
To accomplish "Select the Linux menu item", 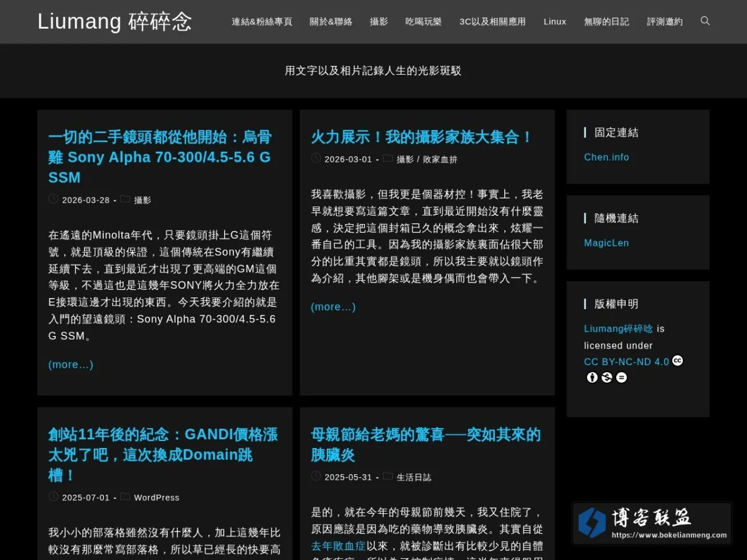I will pos(555,22).
